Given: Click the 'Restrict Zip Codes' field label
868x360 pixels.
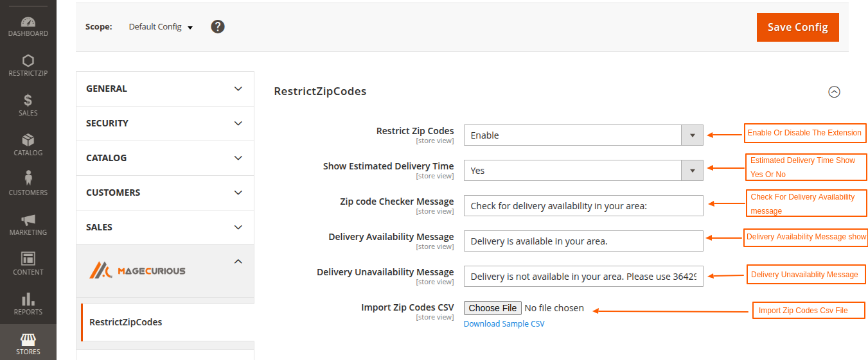Looking at the screenshot, I should click(x=415, y=131).
